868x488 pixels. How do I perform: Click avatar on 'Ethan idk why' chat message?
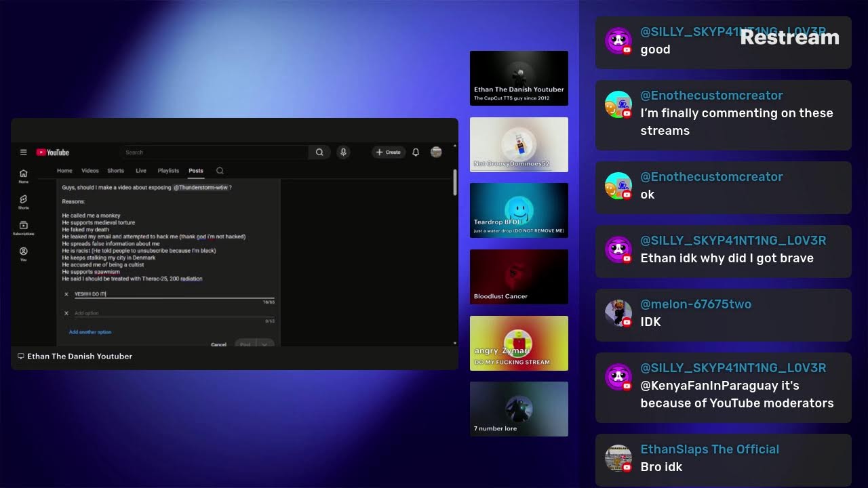(618, 249)
